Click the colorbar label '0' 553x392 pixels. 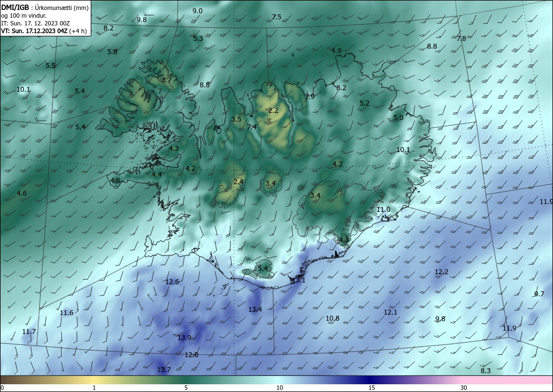click(x=2, y=388)
